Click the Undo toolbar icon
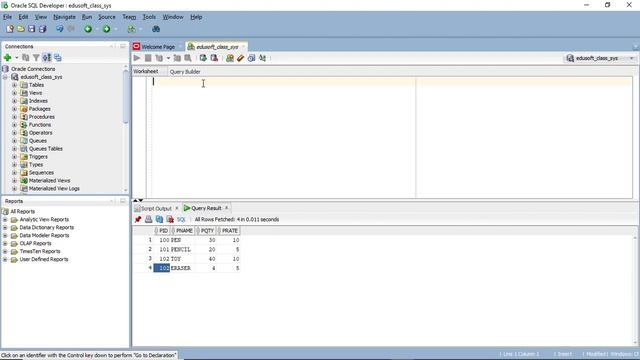 click(60, 29)
